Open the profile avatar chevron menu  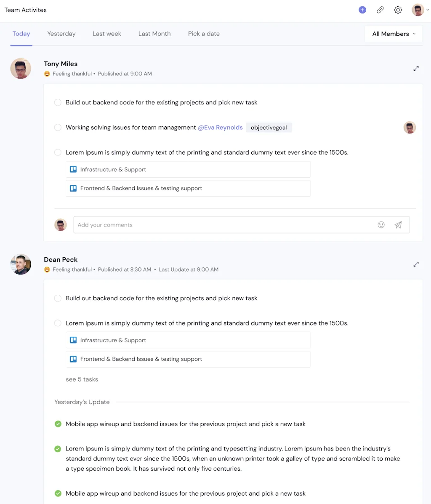tap(427, 10)
